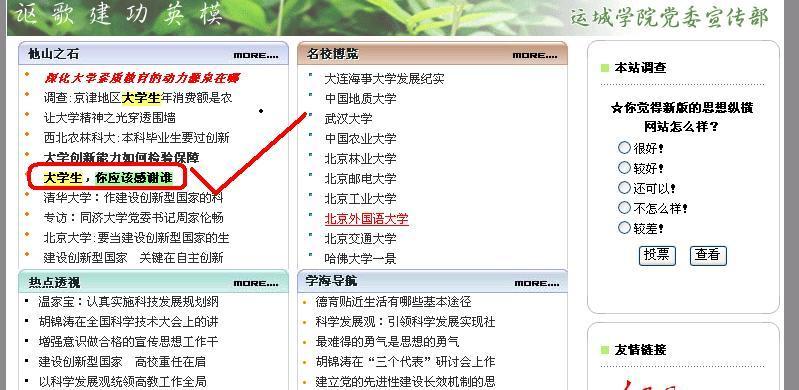Click the 查看 results button

(x=708, y=255)
